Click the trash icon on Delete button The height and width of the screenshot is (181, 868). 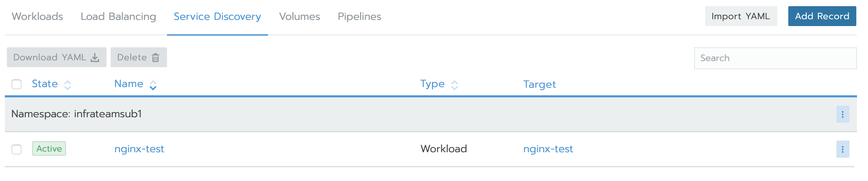click(x=156, y=58)
